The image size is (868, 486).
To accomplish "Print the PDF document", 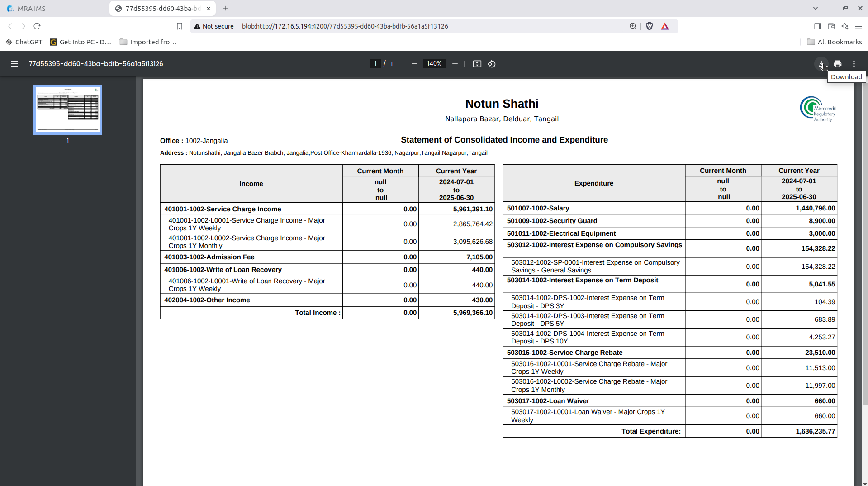I will coord(838,64).
